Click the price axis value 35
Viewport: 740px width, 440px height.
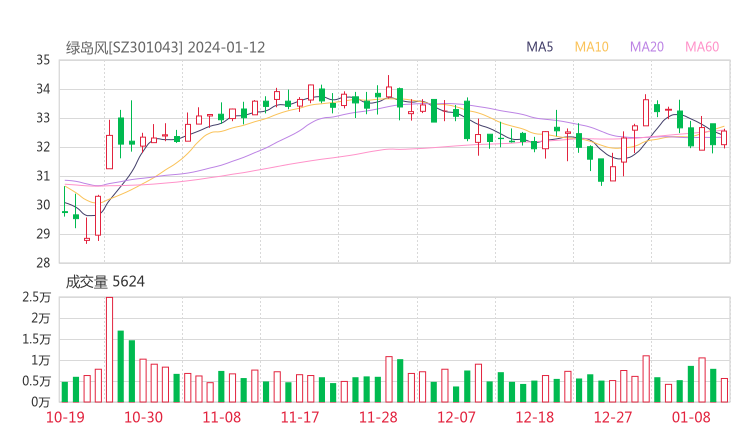coord(43,60)
